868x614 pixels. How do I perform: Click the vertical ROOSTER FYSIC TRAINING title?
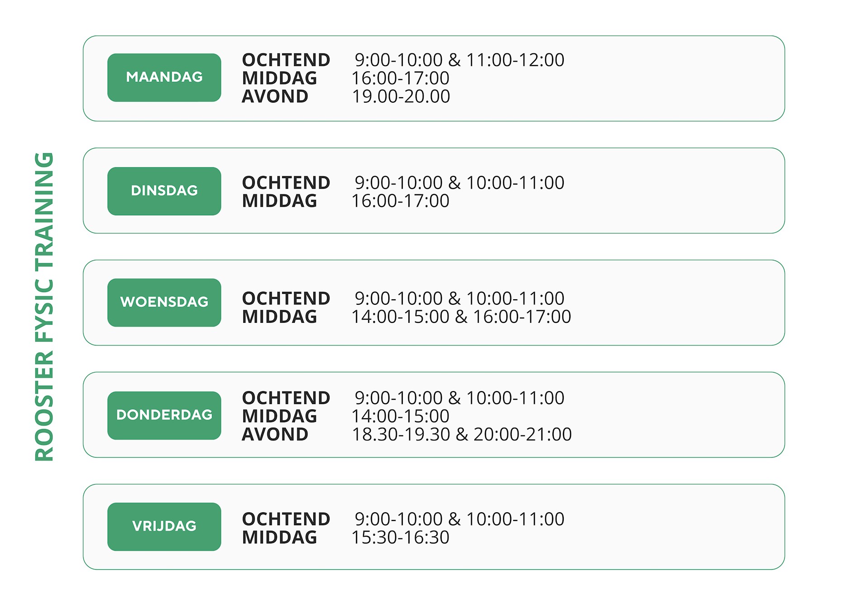click(44, 307)
